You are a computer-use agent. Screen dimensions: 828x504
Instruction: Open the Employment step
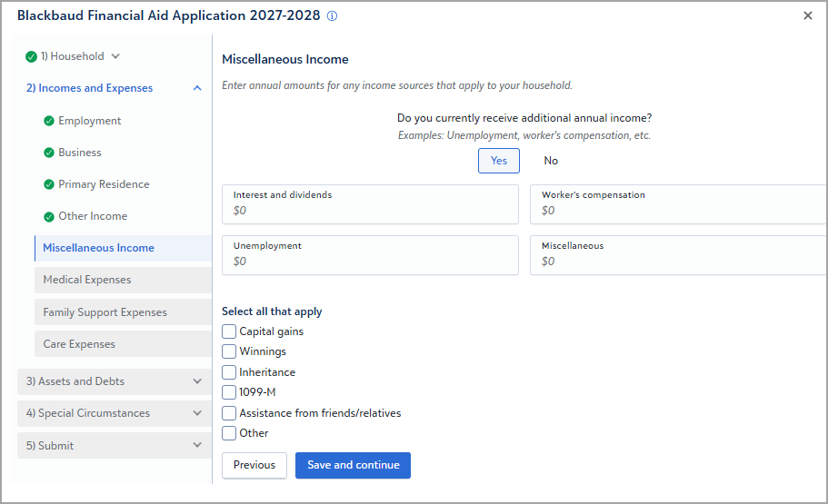click(90, 121)
